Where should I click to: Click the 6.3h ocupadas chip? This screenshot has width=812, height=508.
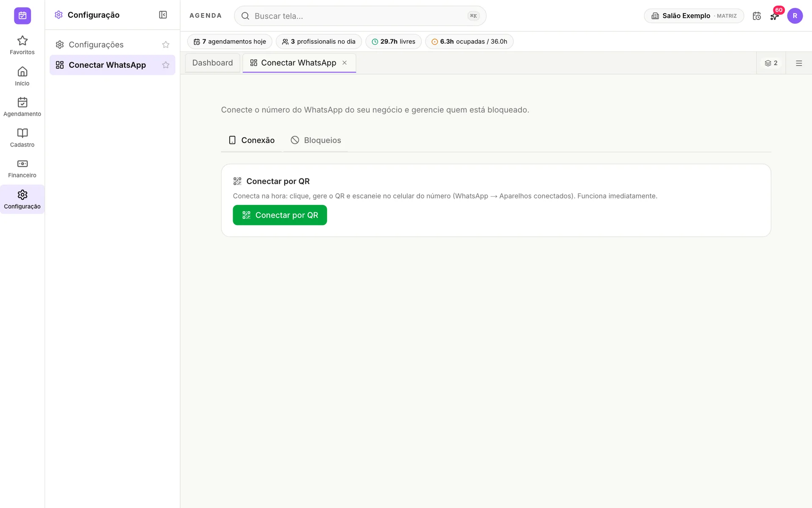point(469,41)
